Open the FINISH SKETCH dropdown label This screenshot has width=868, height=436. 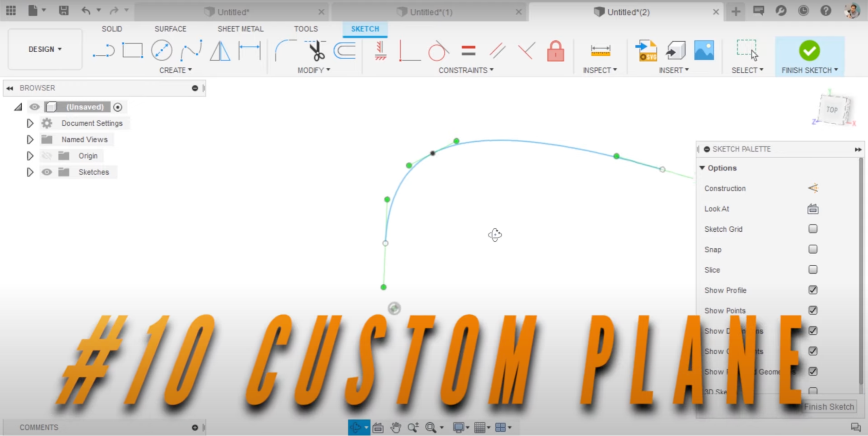coord(810,70)
